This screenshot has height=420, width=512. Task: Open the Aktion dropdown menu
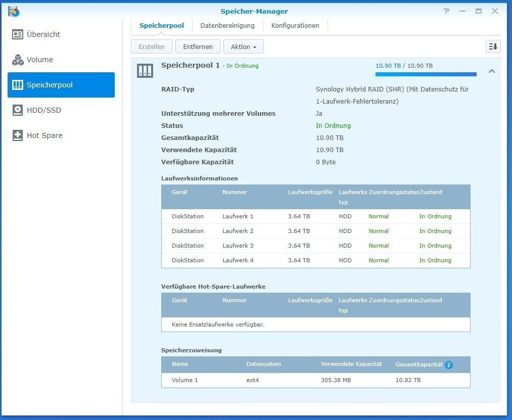pos(244,46)
